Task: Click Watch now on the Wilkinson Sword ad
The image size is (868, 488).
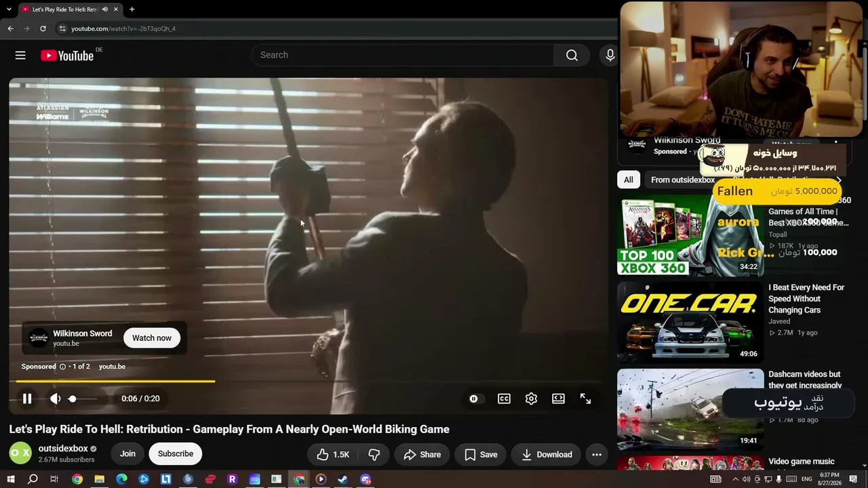Action: coord(152,338)
